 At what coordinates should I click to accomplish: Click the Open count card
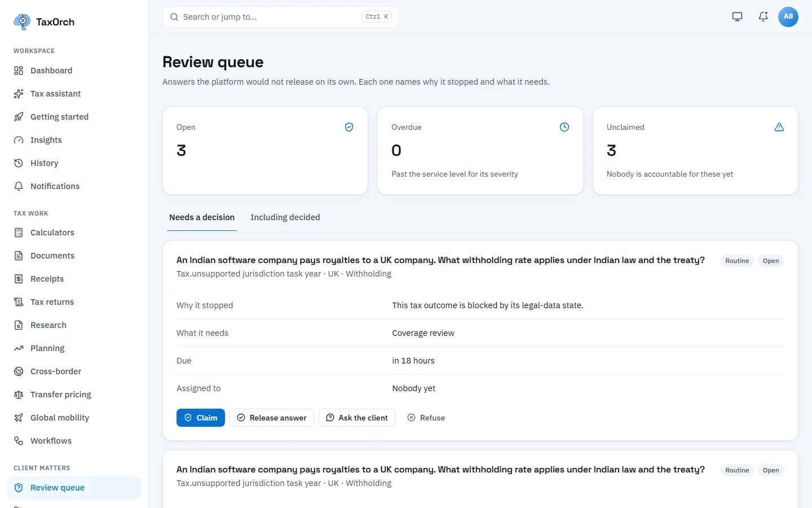click(266, 151)
